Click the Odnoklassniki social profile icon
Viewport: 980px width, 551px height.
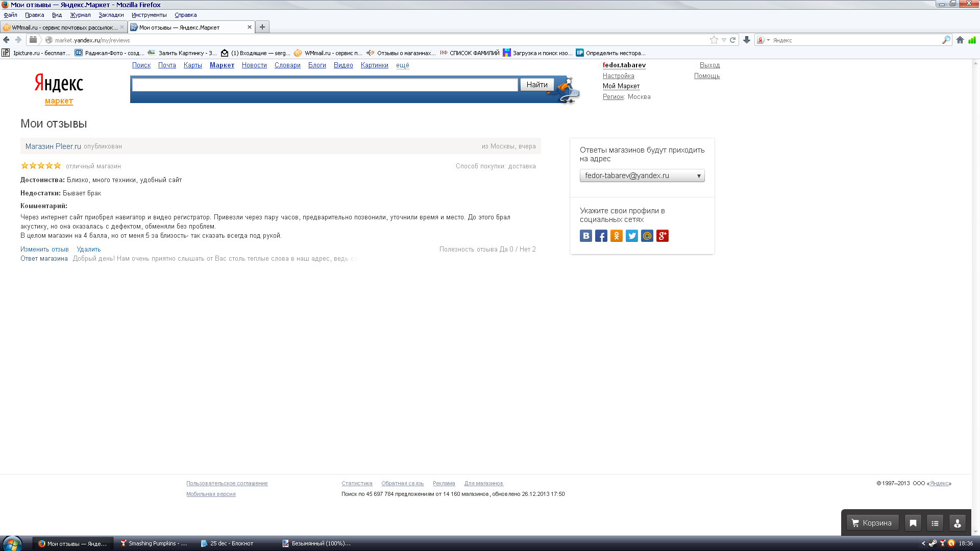(617, 236)
